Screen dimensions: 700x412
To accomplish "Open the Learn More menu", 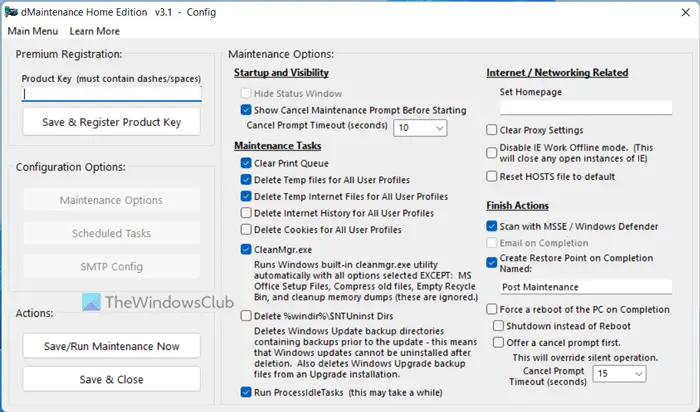I will (95, 31).
